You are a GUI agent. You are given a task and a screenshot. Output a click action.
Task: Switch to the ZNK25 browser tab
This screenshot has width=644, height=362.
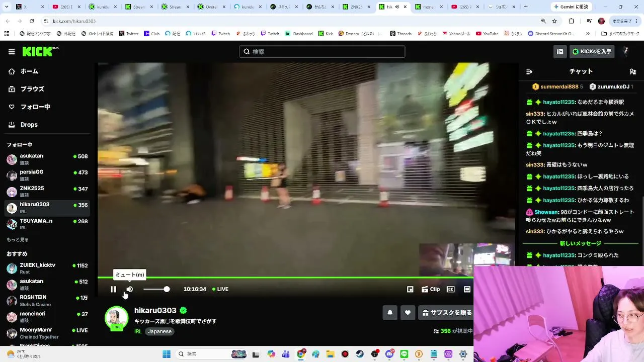pos(356,7)
